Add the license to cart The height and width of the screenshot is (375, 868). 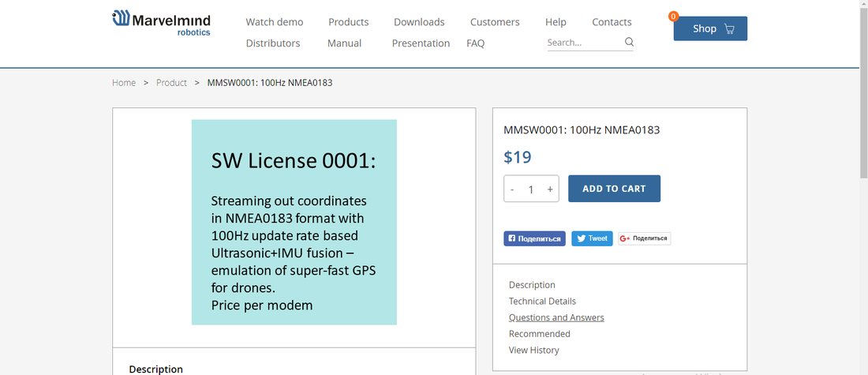click(x=614, y=189)
